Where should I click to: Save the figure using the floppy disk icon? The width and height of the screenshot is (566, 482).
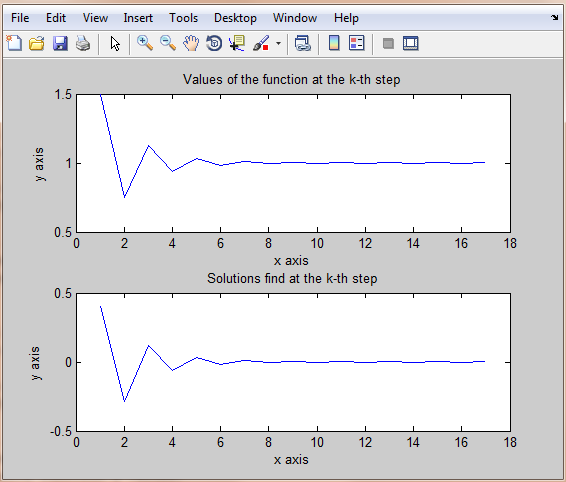click(x=60, y=43)
